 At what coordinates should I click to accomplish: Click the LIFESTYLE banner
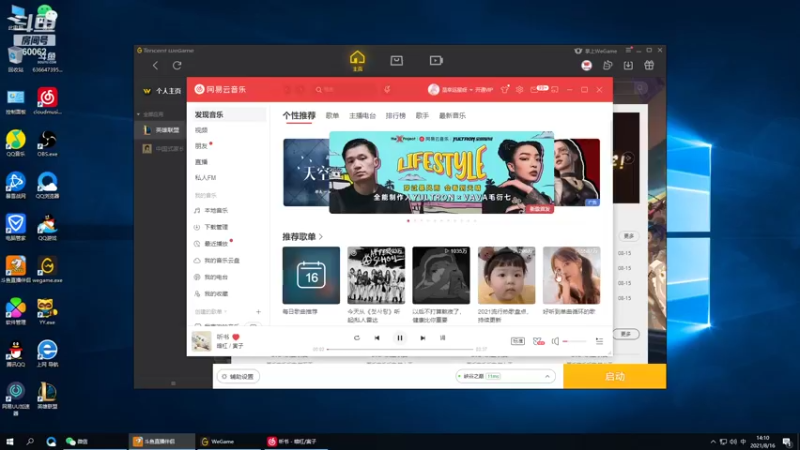point(441,172)
